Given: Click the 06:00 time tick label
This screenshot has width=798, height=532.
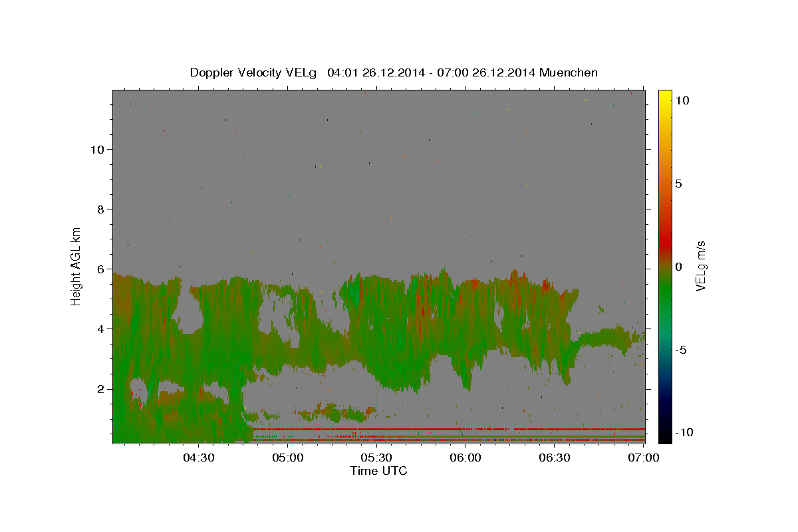Looking at the screenshot, I should coord(466,458).
